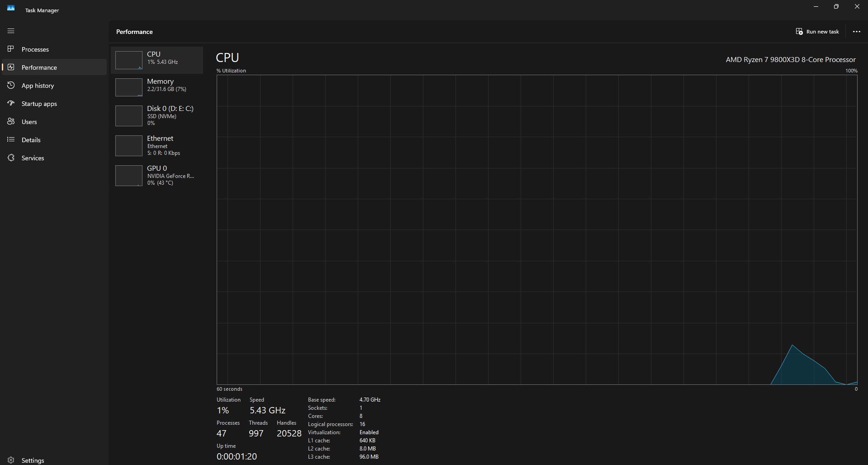This screenshot has height=465, width=868.
Task: Select the Memory mini graph thumbnail
Action: click(x=129, y=87)
